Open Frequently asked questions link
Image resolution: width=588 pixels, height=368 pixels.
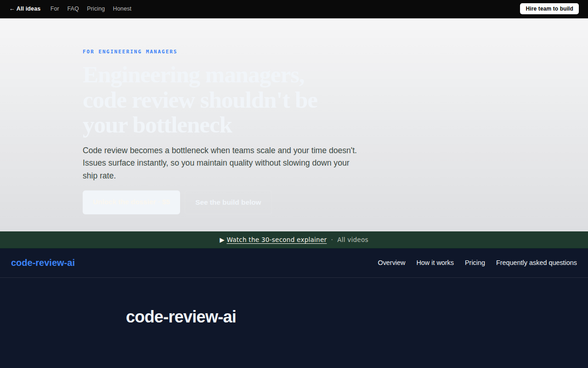[537, 263]
